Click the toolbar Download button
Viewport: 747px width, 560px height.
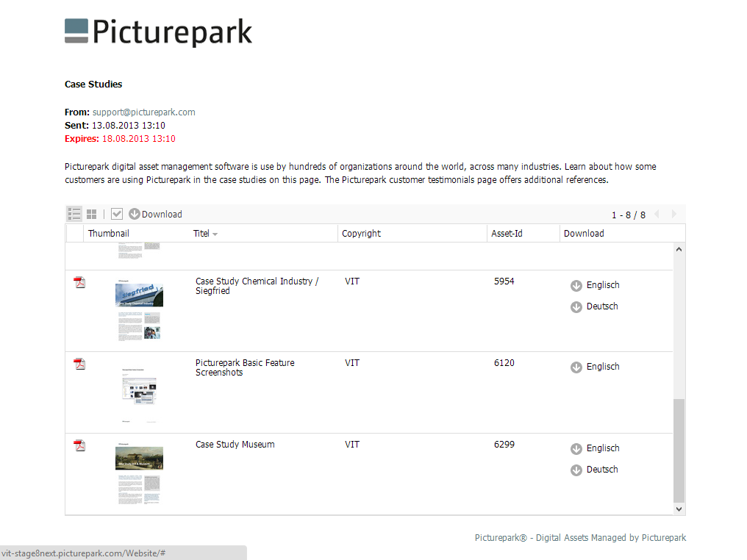[156, 215]
